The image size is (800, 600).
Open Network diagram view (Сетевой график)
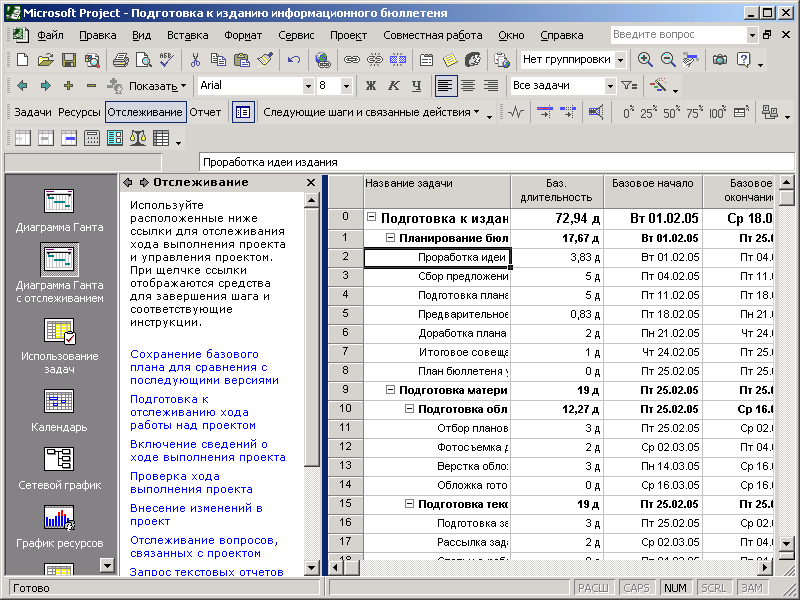click(x=59, y=469)
